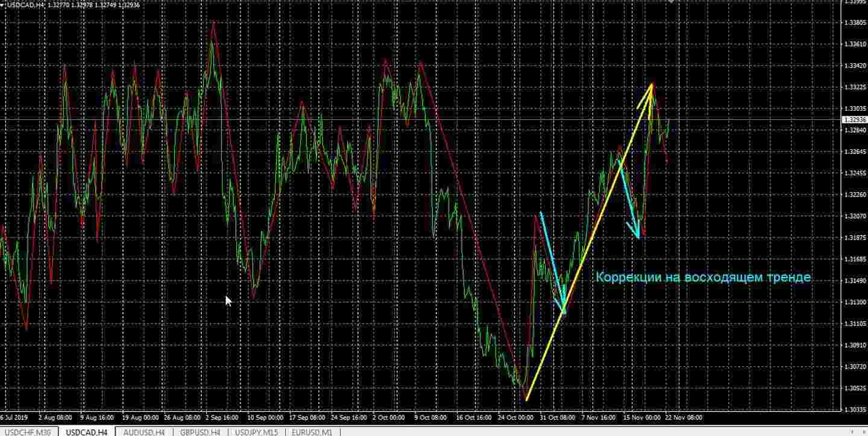The image size is (868, 436).
Task: Click the text label "Коррекции на восходящем тренде"
Action: pyautogui.click(x=703, y=278)
